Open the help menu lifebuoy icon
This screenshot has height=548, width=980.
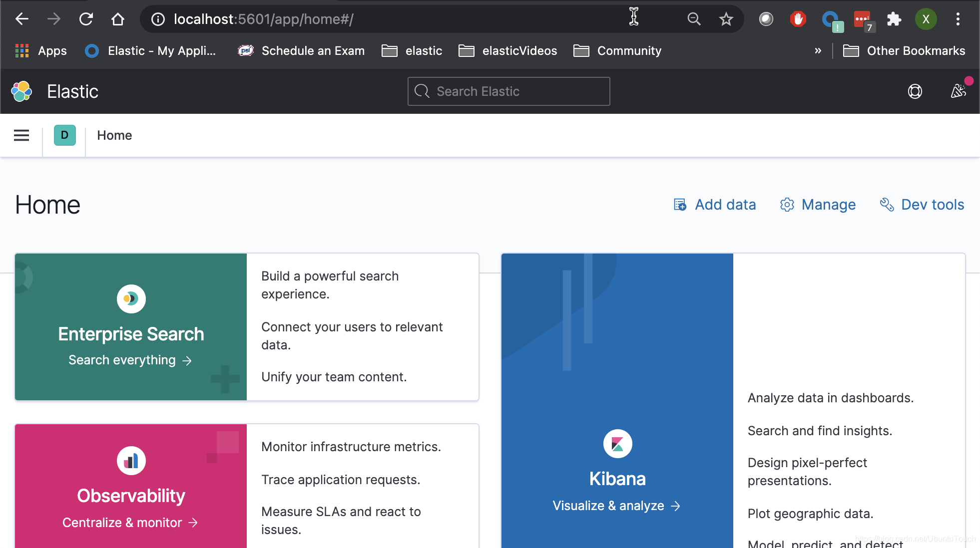tap(915, 91)
